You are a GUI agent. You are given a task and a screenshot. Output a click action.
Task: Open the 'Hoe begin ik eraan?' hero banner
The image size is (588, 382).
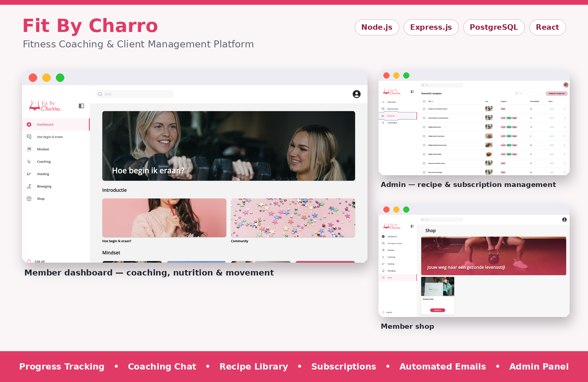[229, 146]
